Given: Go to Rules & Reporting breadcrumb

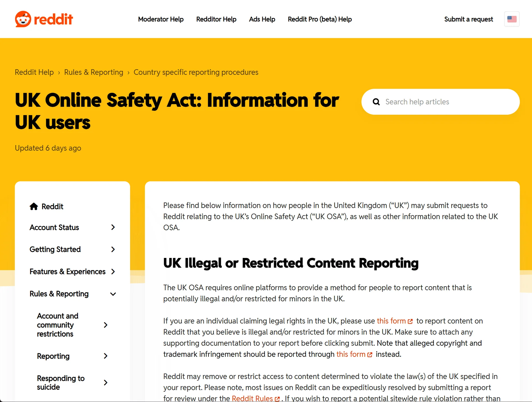Looking at the screenshot, I should pyautogui.click(x=94, y=72).
